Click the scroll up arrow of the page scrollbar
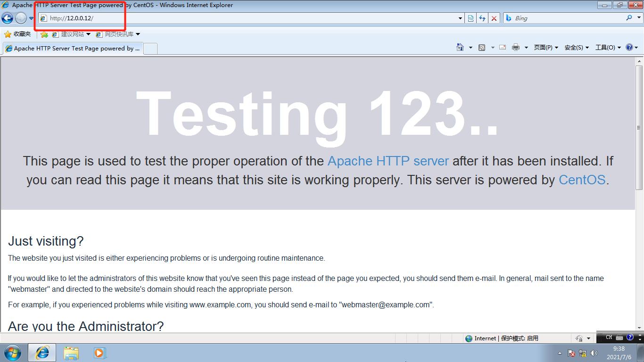 point(640,61)
